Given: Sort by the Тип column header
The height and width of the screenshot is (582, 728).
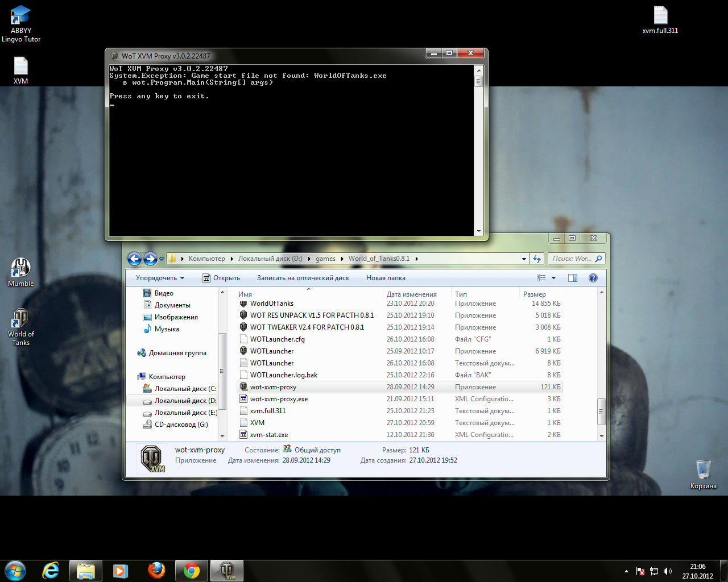Looking at the screenshot, I should (486, 294).
